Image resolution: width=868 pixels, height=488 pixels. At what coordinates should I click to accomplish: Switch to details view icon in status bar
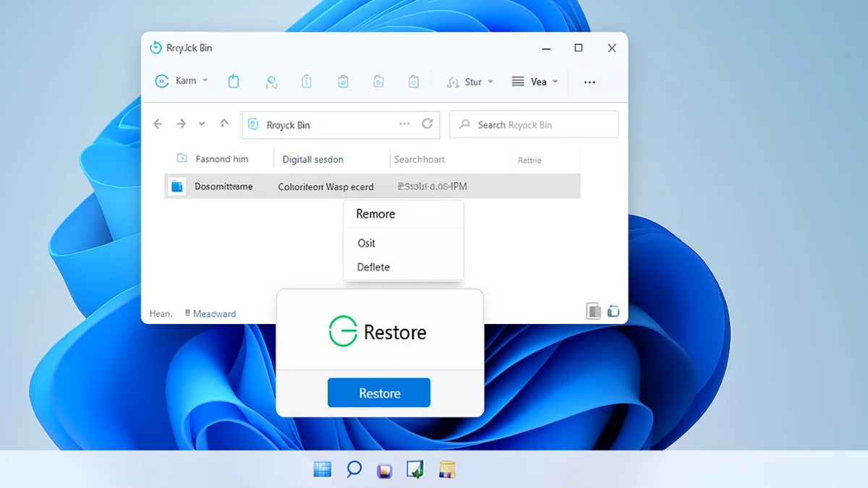(x=593, y=312)
